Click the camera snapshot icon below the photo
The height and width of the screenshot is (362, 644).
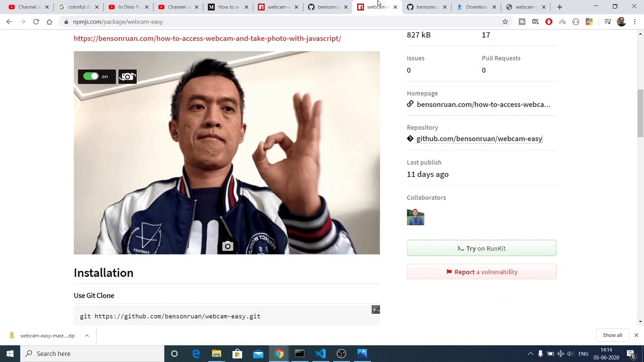[227, 246]
